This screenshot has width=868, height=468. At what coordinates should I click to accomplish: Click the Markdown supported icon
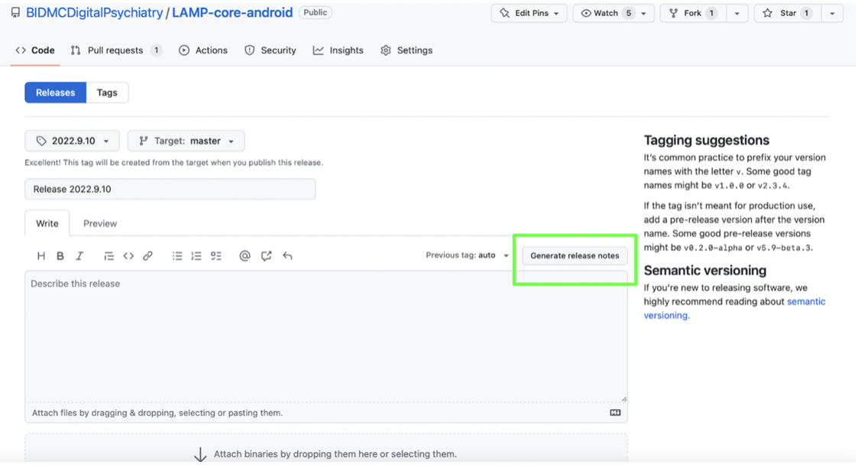[615, 413]
